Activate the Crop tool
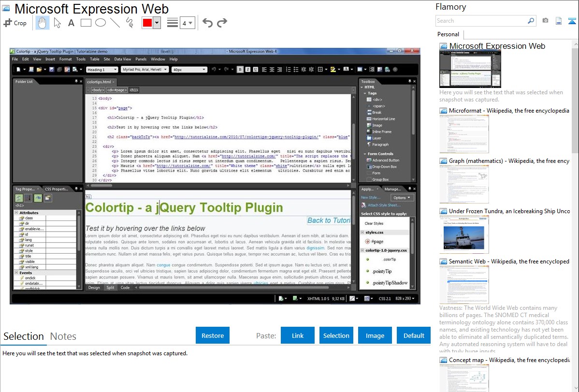The height and width of the screenshot is (392, 579). pos(15,23)
